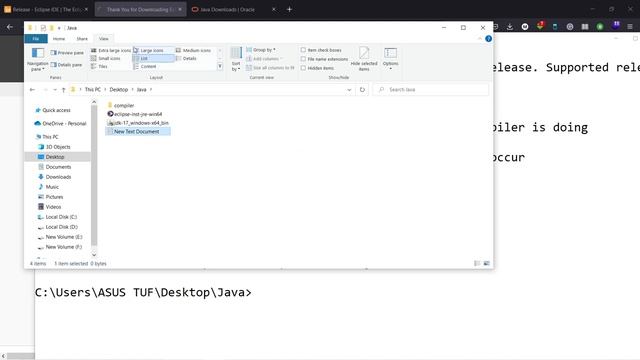640x360 pixels.
Task: Select the Content layout option
Action: click(145, 66)
